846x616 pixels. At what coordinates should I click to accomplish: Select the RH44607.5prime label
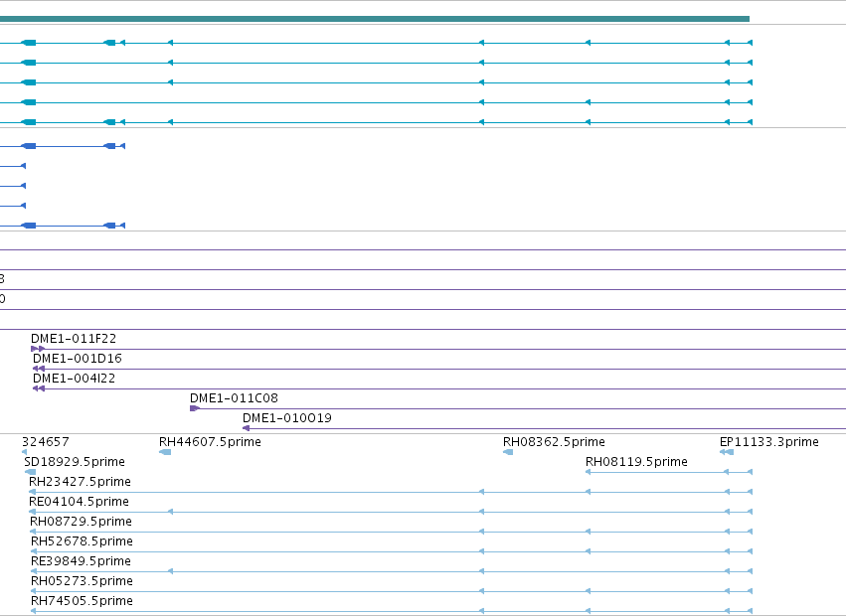coord(210,442)
